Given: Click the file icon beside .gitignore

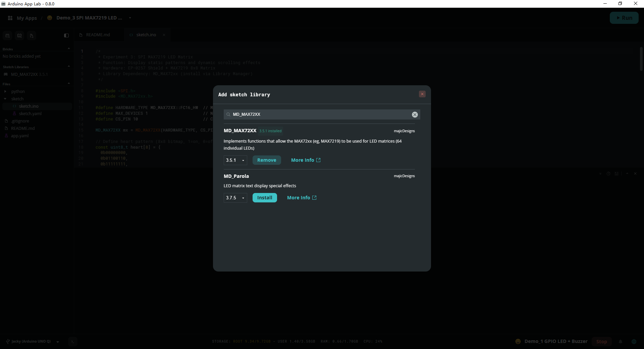Looking at the screenshot, I should 6,121.
